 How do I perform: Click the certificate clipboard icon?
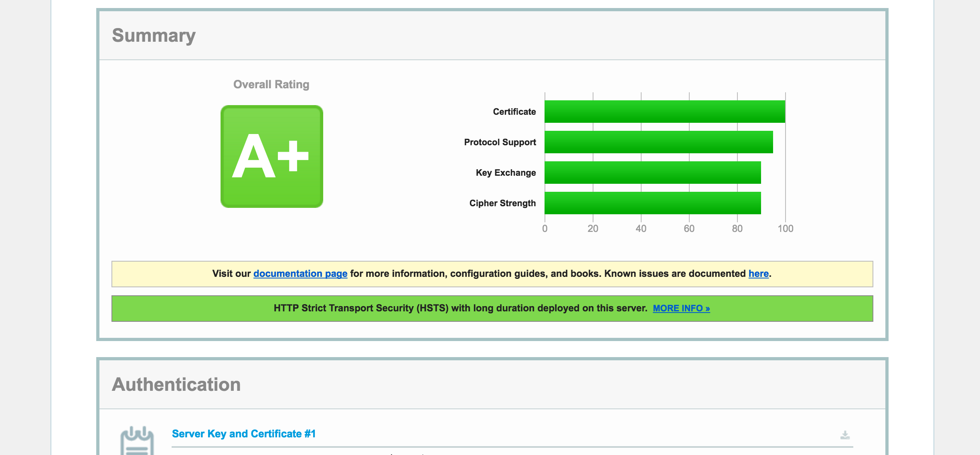click(x=137, y=441)
